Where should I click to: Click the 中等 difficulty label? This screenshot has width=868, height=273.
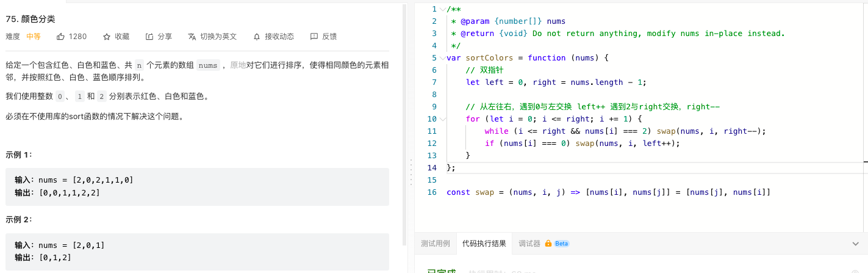[x=34, y=37]
